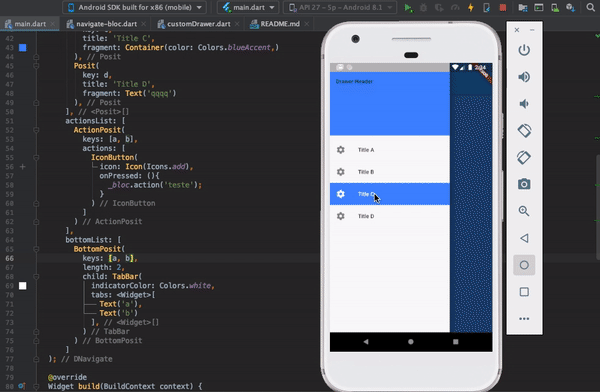This screenshot has width=600, height=392.
Task: Click emulator Zoom magnifier icon
Action: click(524, 211)
